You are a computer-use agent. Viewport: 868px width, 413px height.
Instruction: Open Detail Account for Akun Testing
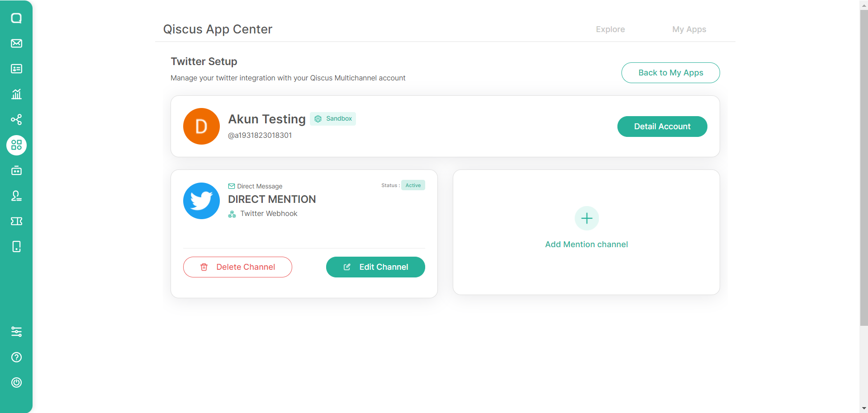click(662, 127)
